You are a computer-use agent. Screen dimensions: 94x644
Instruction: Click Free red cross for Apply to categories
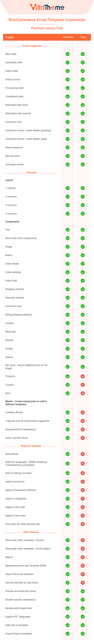point(83,499)
